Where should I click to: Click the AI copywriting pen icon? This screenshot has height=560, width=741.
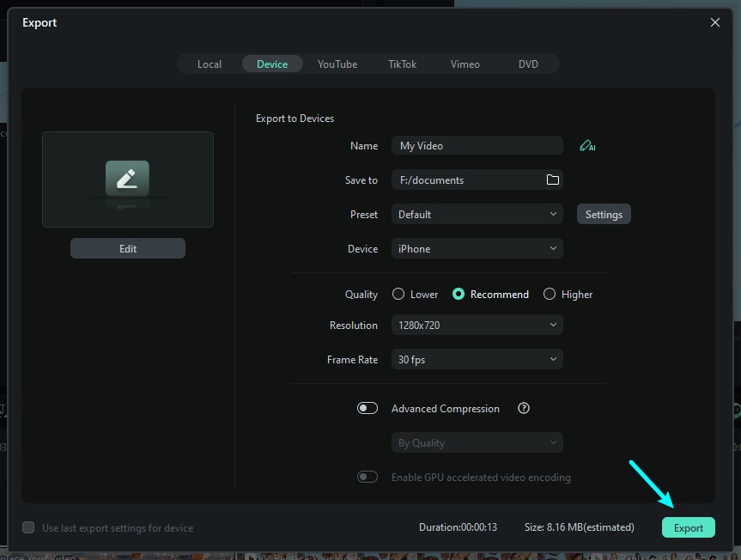587,145
